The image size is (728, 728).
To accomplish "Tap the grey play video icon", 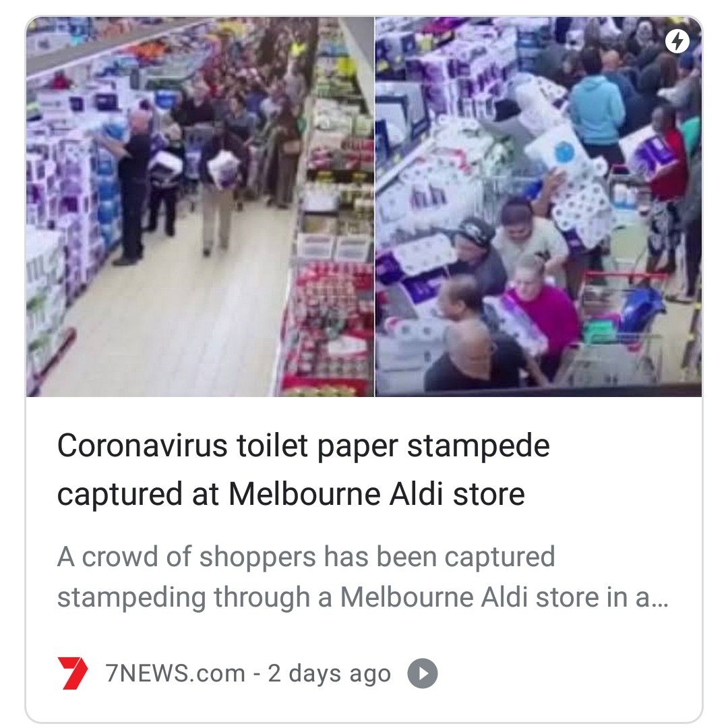I will (423, 673).
